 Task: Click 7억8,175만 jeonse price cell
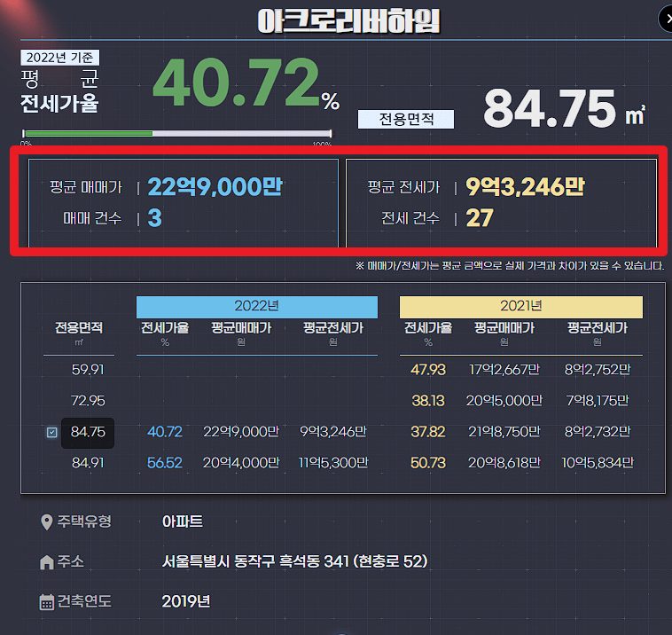tap(598, 401)
